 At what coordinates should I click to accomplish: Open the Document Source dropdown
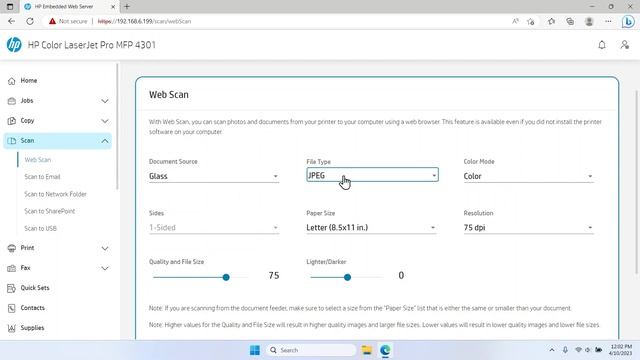[214, 176]
